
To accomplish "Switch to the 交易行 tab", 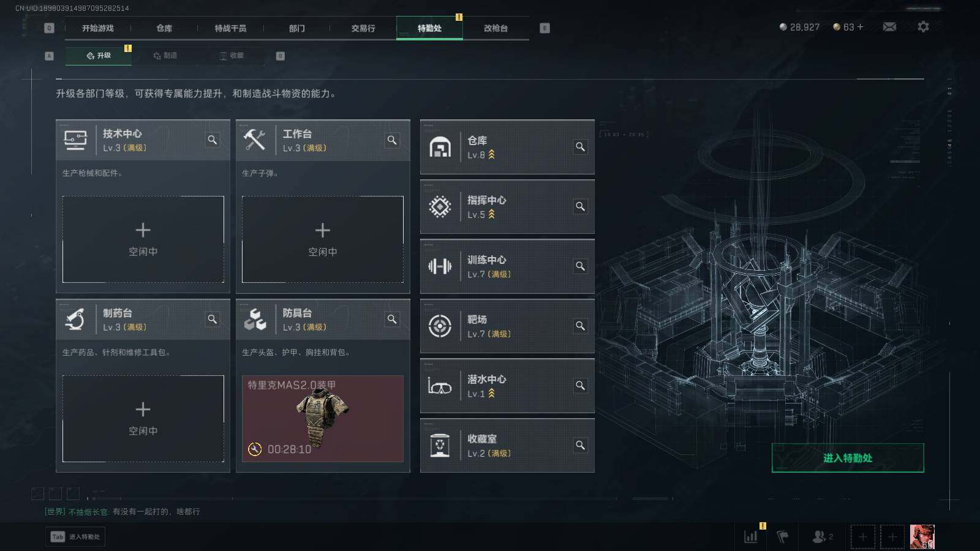I will click(x=363, y=28).
